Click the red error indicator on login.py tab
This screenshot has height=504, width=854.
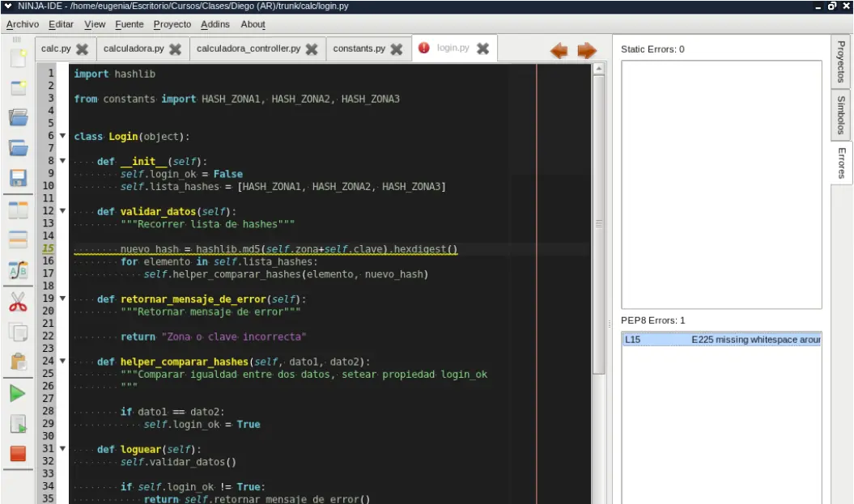(423, 48)
